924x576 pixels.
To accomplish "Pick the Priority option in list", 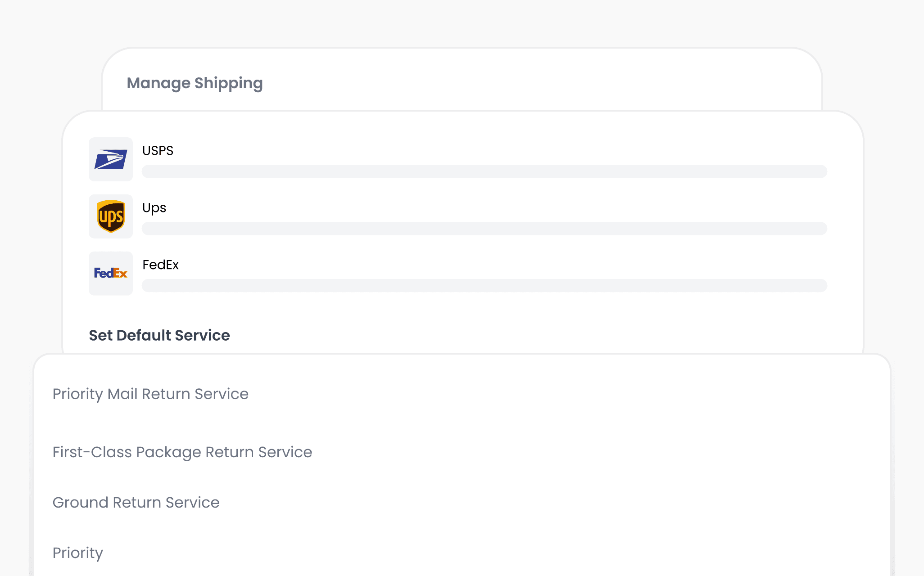I will coord(78,553).
